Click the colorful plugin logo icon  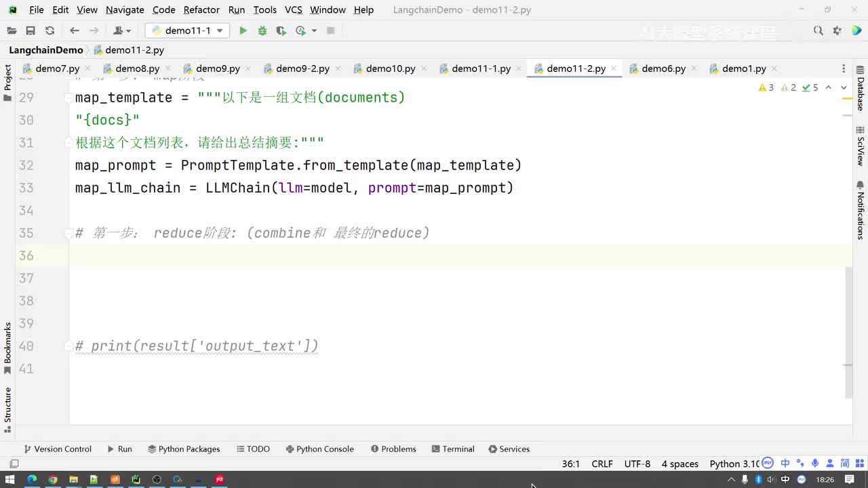coord(857,30)
